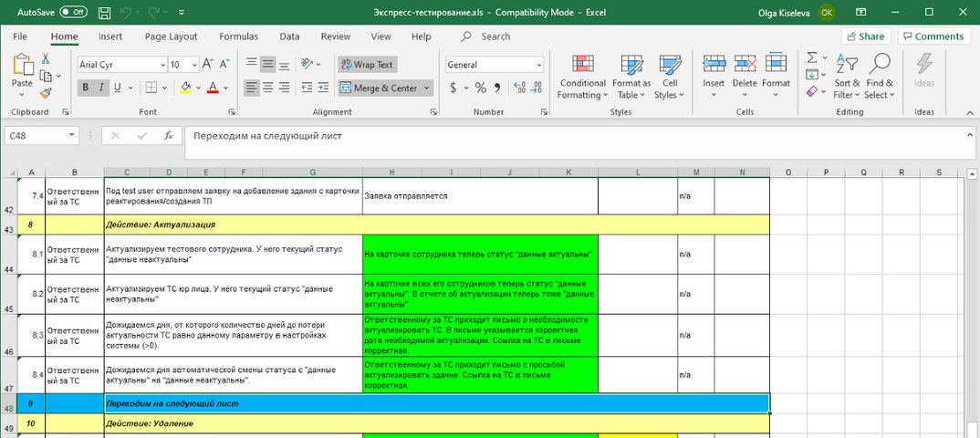Click Top Align icon
This screenshot has width=980, height=438.
click(251, 64)
